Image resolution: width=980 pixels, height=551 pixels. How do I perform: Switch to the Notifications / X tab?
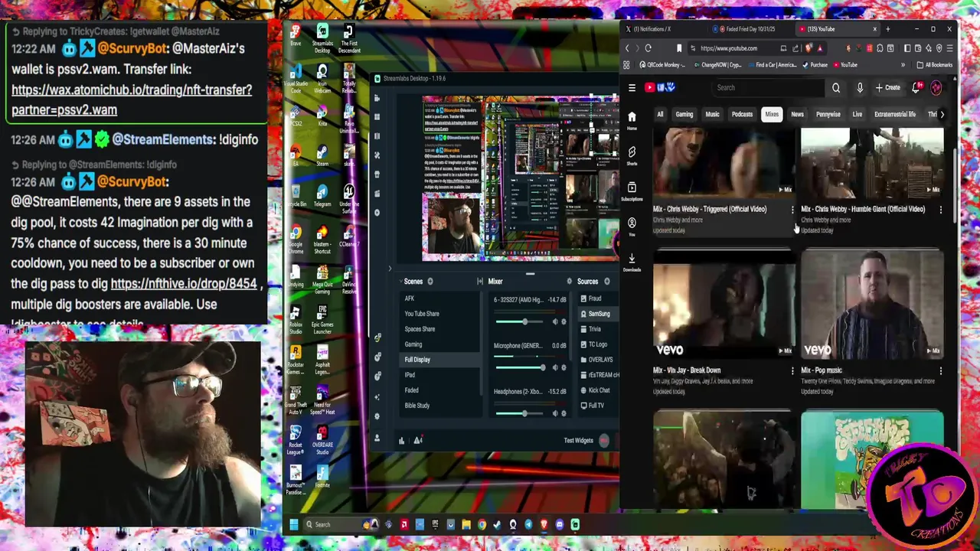[649, 29]
